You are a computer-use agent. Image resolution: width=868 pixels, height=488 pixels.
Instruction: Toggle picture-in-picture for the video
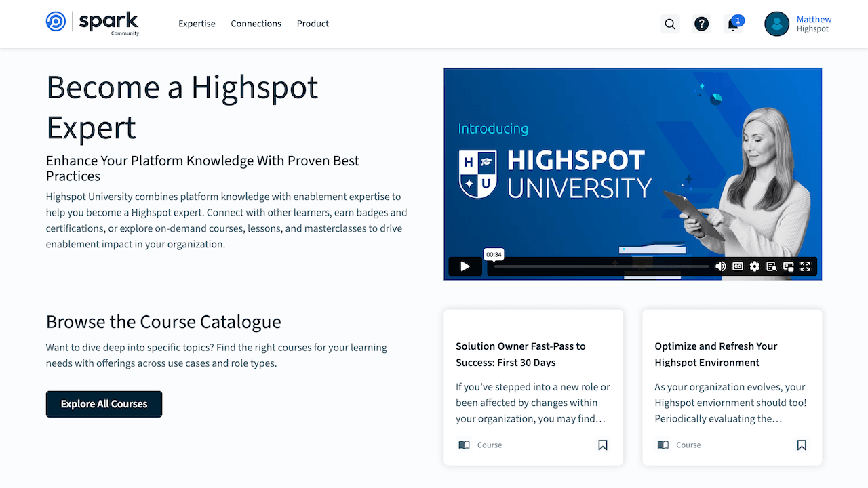coord(789,266)
